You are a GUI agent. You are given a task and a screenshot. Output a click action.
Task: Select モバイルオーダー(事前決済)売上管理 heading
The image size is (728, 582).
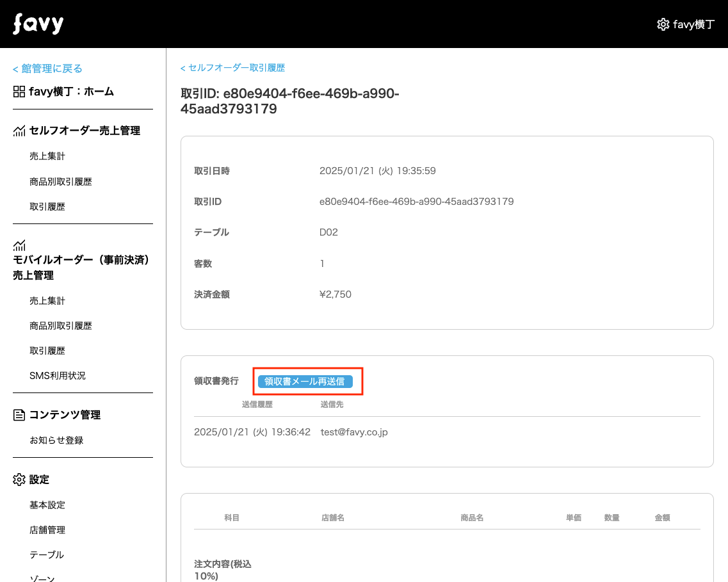click(81, 268)
